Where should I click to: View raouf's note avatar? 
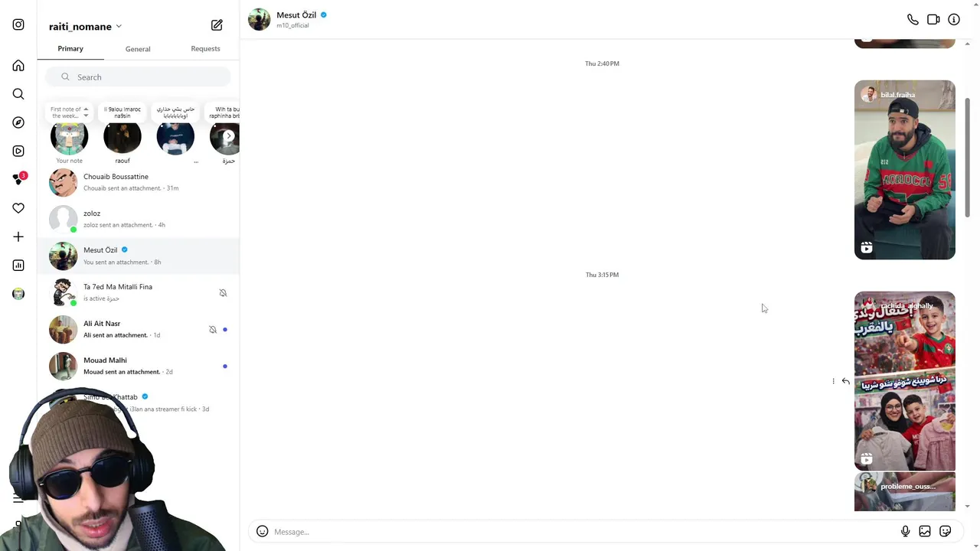pos(122,138)
